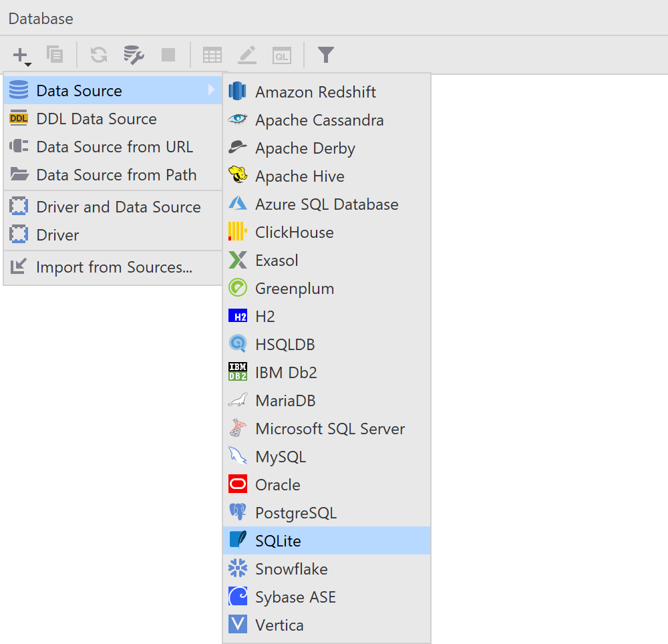
Task: Click the Microsoft SQL Server icon
Action: pos(238,428)
